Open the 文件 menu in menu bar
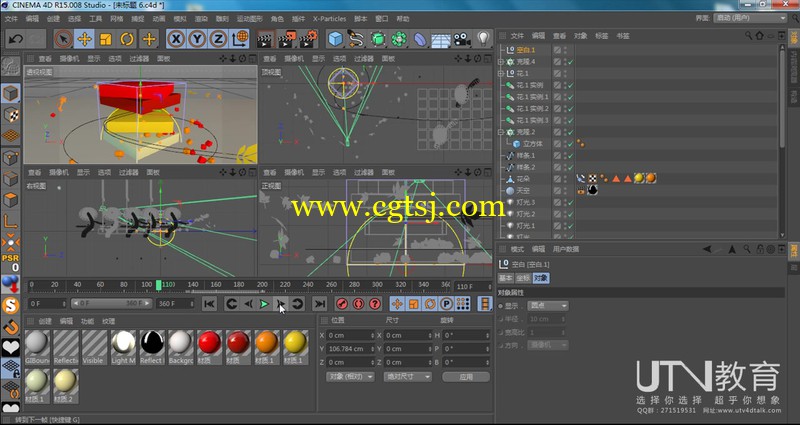This screenshot has height=425, width=800. point(11,19)
